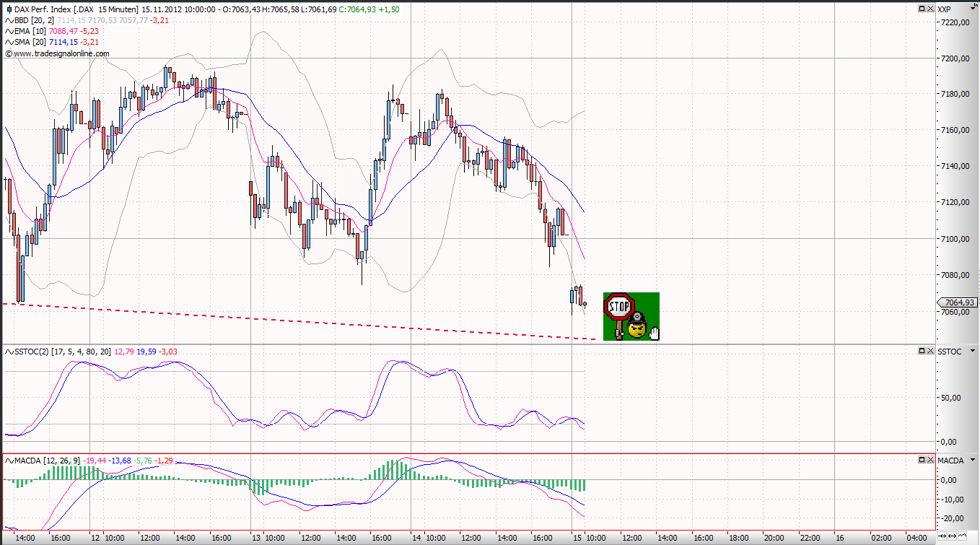The width and height of the screenshot is (980, 545).
Task: Click the SMA indicator wave icon
Action: [x=9, y=43]
